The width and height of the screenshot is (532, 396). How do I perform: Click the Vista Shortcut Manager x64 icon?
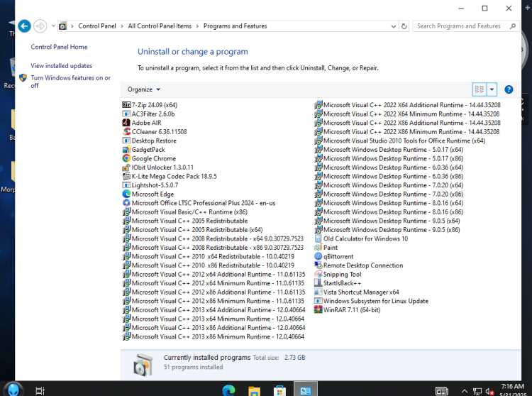[318, 292]
